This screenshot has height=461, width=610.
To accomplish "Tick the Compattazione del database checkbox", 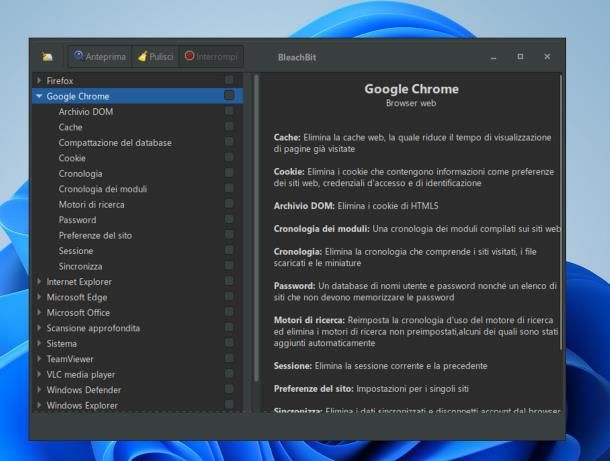I will coord(229,142).
